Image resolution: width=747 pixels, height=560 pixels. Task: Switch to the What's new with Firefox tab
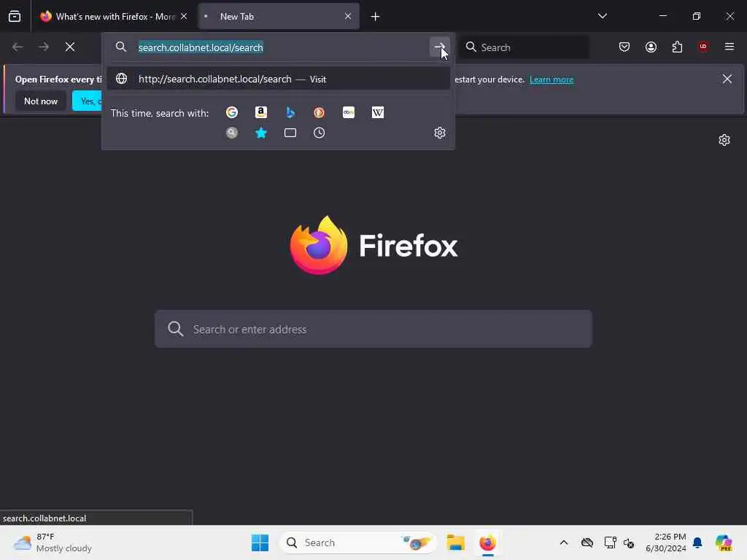coord(115,17)
